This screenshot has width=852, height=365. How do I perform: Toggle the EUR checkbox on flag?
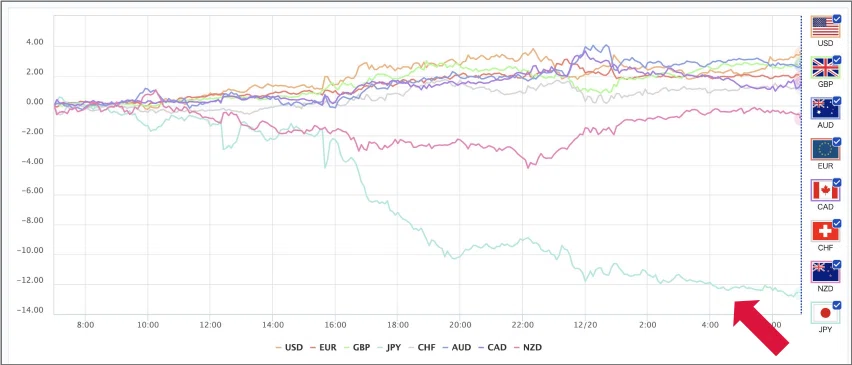tap(837, 141)
